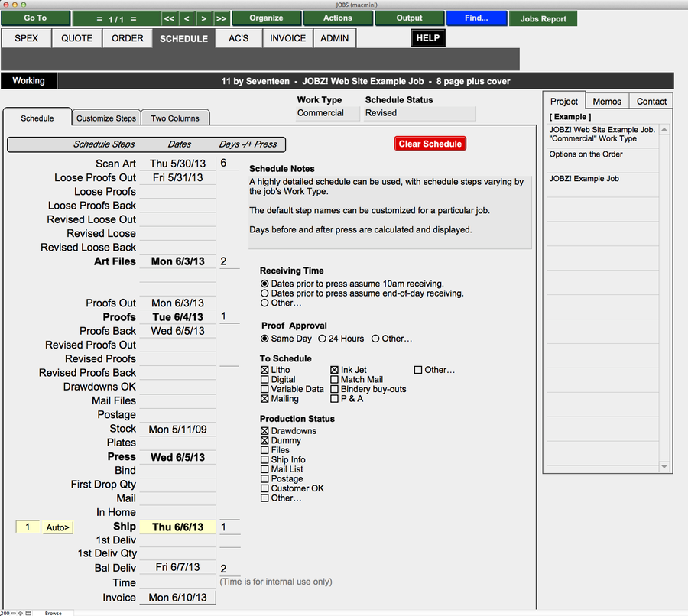Go to next record with > button
688x616 pixels.
click(204, 18)
